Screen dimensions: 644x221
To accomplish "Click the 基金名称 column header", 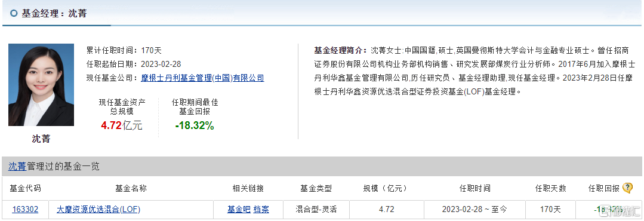I will pyautogui.click(x=131, y=189).
